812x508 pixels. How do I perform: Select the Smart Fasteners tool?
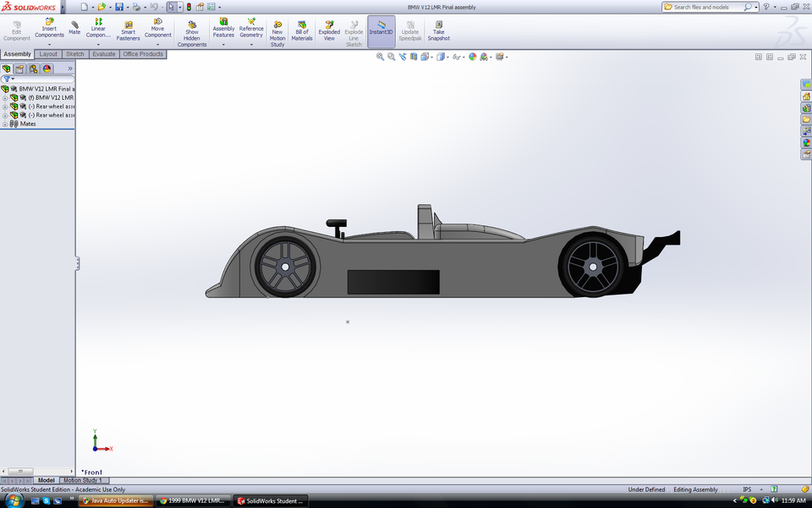tap(128, 27)
